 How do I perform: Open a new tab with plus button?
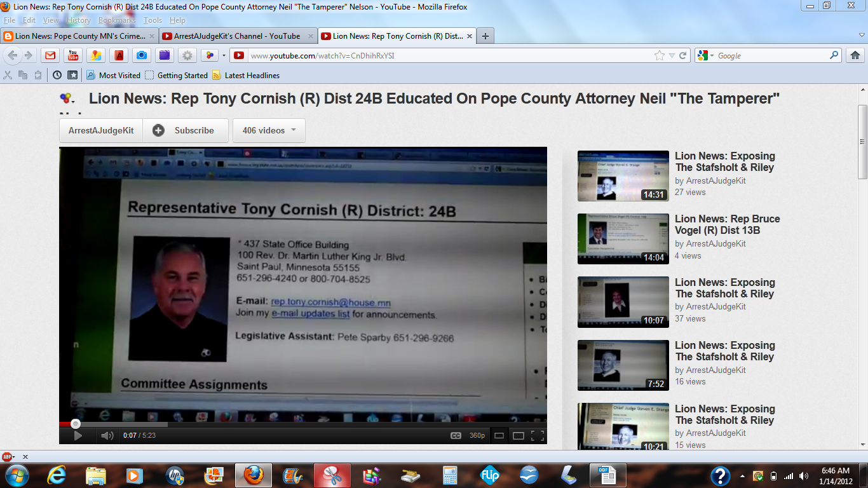[x=485, y=36]
